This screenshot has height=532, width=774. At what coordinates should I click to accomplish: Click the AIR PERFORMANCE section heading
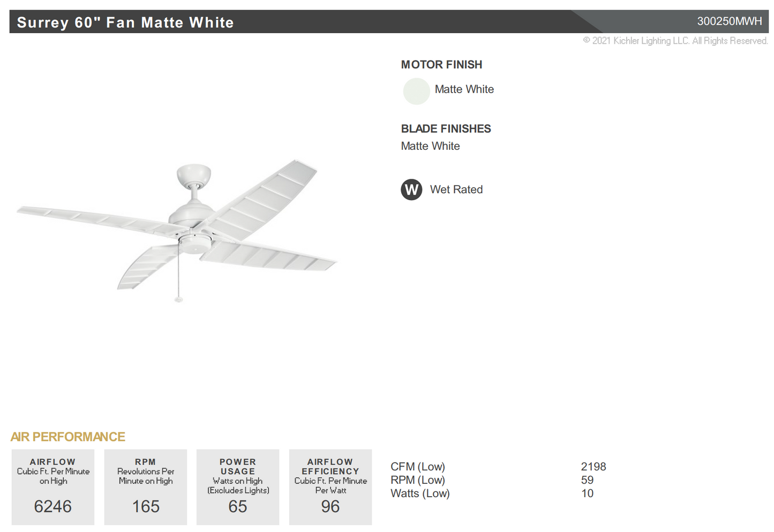pyautogui.click(x=68, y=437)
